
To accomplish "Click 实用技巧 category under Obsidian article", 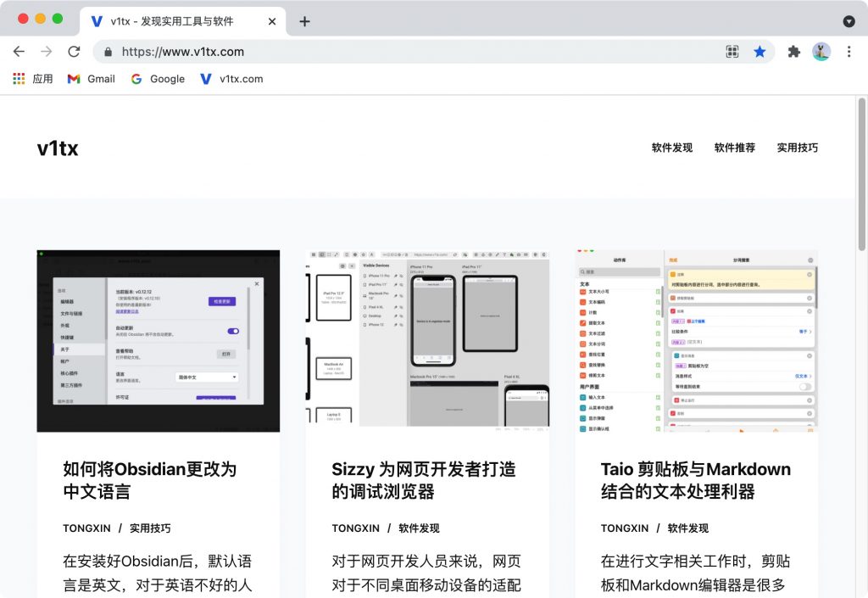I will 150,528.
